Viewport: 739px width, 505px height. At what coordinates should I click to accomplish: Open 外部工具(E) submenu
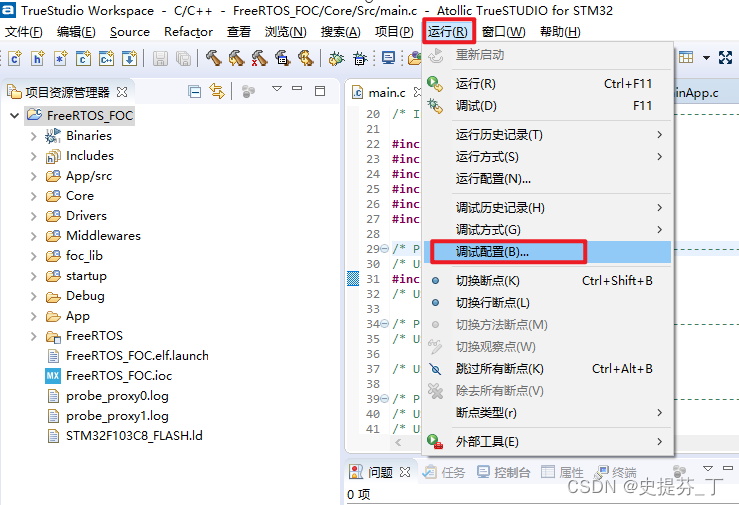(x=547, y=442)
